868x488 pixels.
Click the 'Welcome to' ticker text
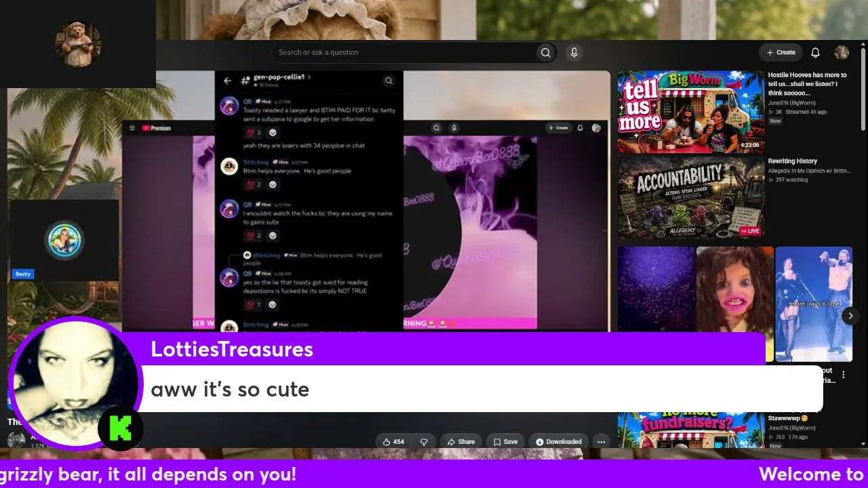[810, 474]
